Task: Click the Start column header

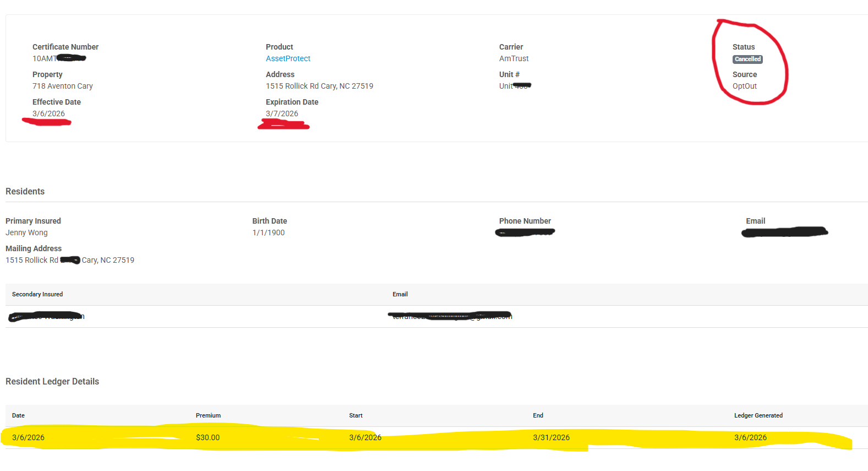Action: [x=356, y=415]
